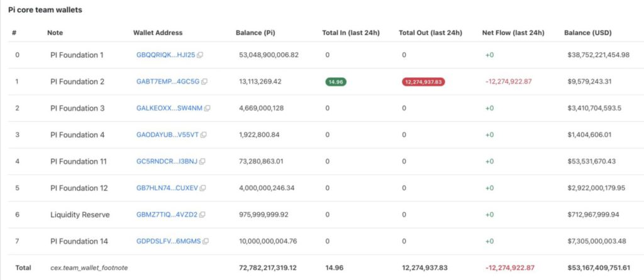This screenshot has width=644, height=280.
Task: Visit wallet address GBMZ7TIQ...4VZD2
Action: tap(167, 215)
